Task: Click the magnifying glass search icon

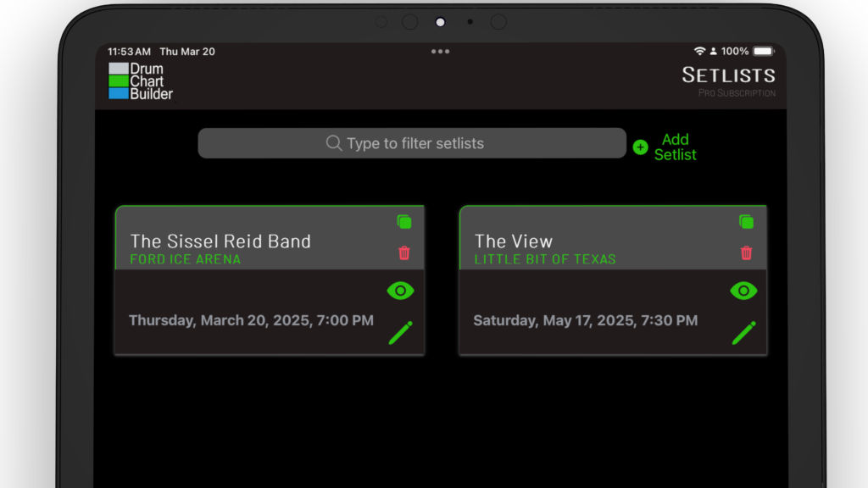Action: coord(334,143)
